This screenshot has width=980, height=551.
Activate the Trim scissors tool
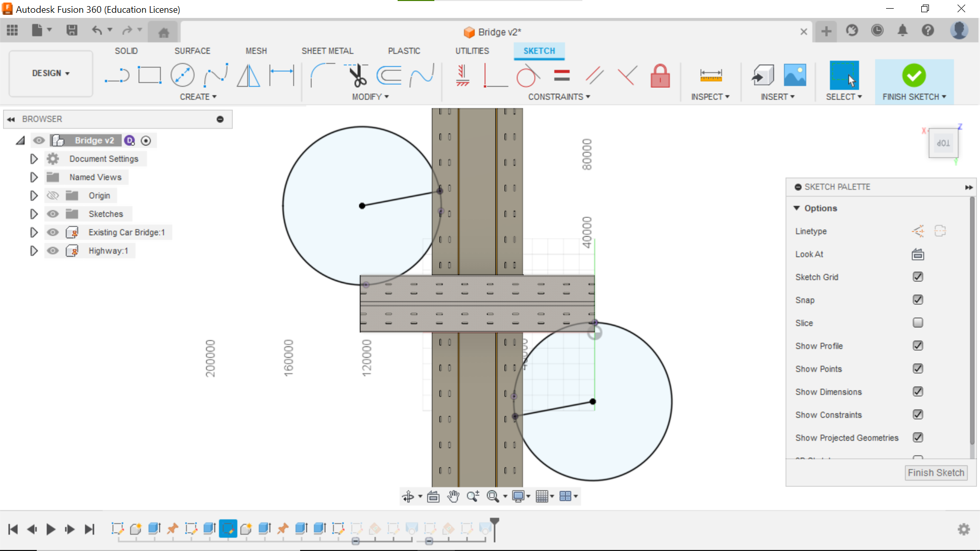pos(357,76)
